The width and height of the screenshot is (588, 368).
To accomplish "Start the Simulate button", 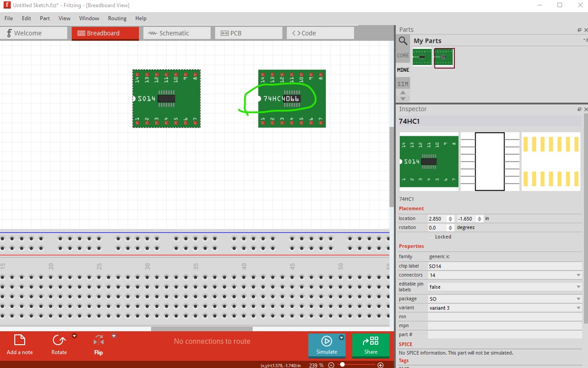I will pyautogui.click(x=327, y=345).
